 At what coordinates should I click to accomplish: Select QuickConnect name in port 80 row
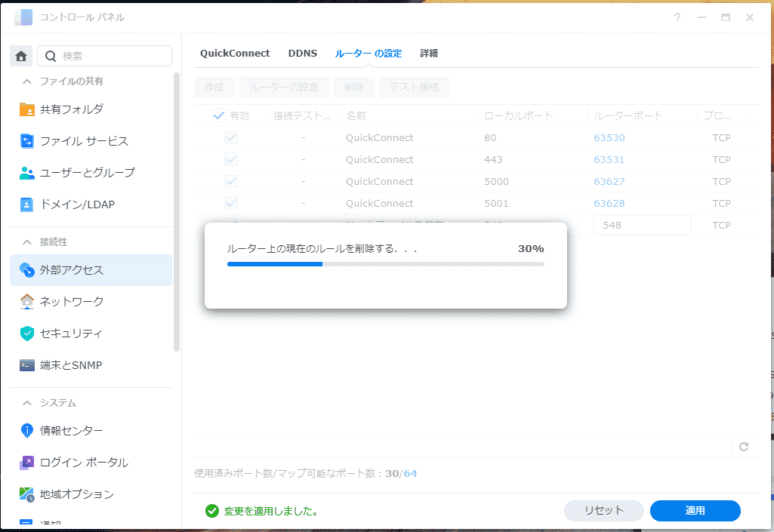coord(379,137)
